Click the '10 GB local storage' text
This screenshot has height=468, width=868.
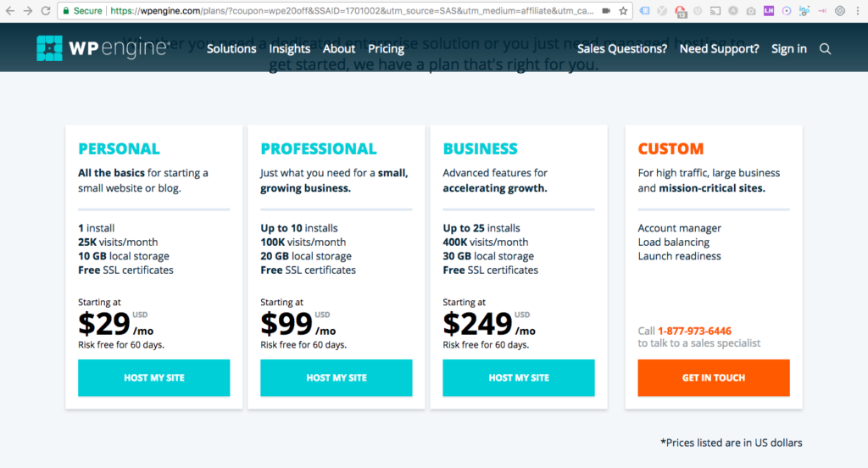pos(124,256)
